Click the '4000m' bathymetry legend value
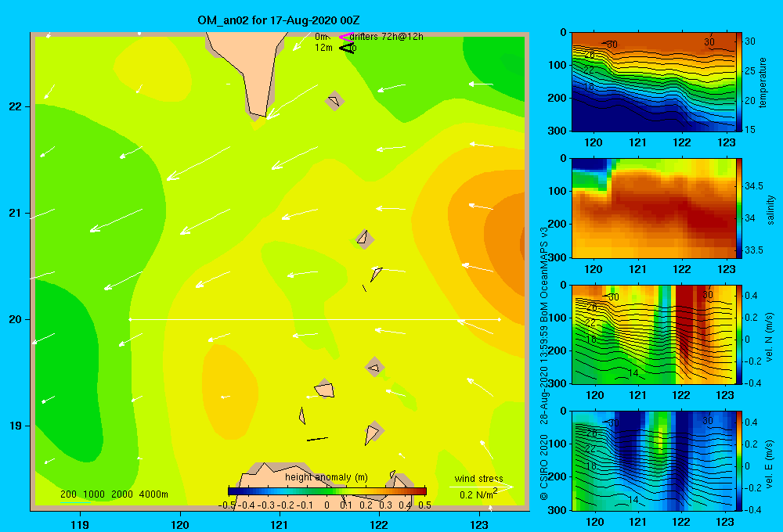The width and height of the screenshot is (783, 532). [x=153, y=494]
